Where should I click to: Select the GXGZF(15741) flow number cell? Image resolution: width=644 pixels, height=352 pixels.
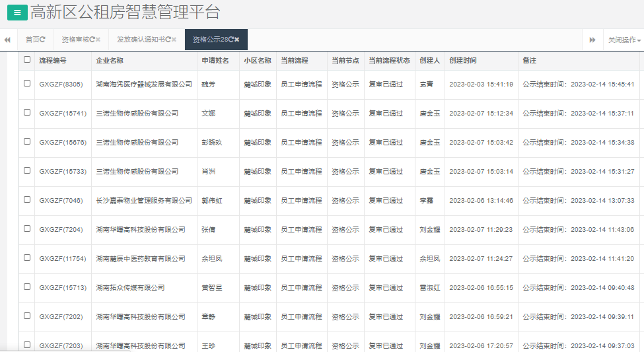pyautogui.click(x=63, y=114)
